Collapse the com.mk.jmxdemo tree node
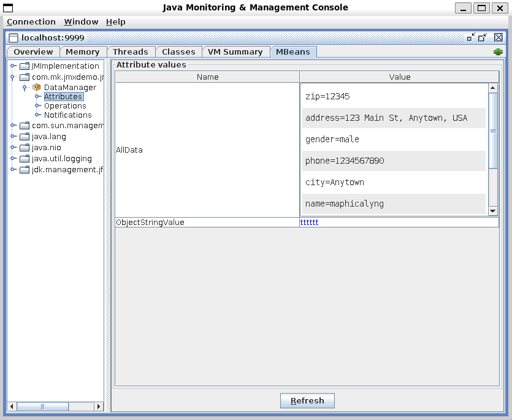This screenshot has width=512, height=420. point(13,77)
